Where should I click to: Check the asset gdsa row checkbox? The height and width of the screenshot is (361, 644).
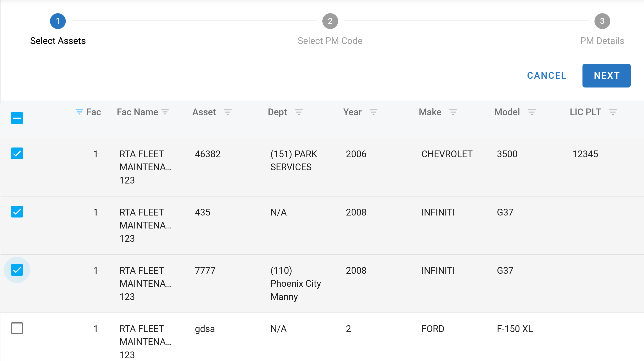point(17,328)
